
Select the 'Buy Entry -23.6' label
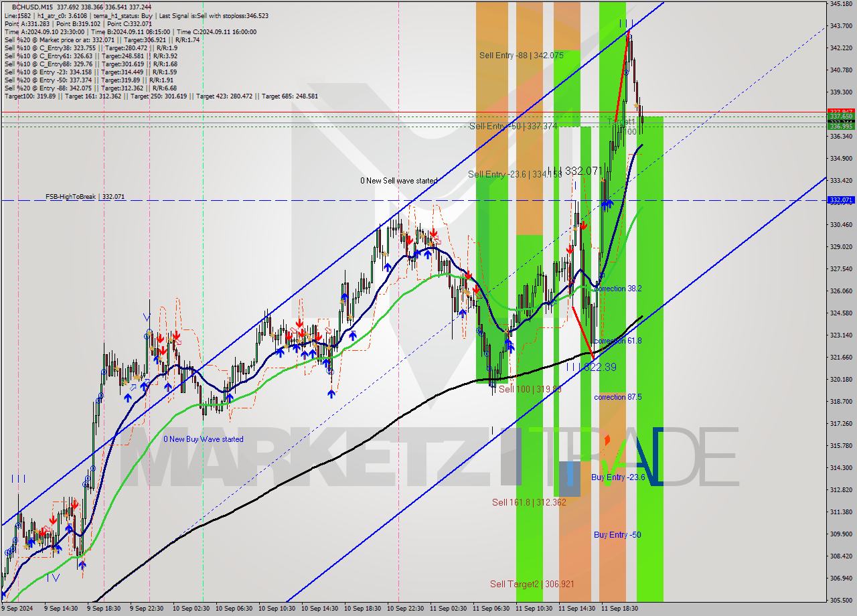tap(618, 477)
